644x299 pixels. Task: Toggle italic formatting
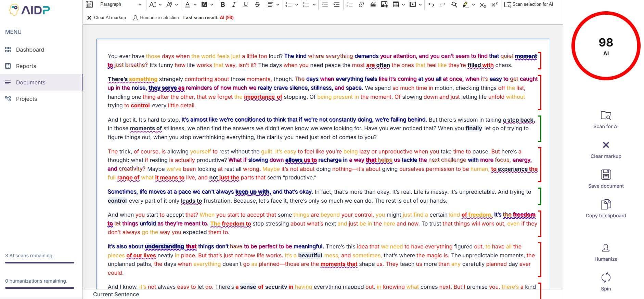234,4
